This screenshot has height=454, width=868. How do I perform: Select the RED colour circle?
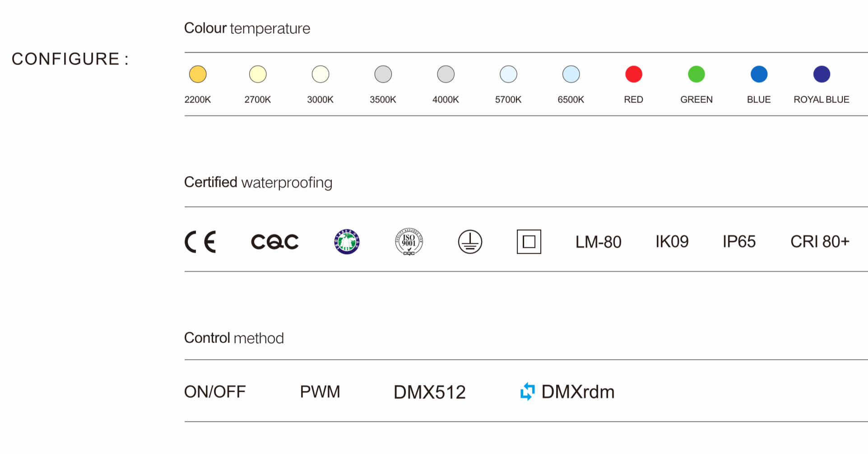pos(634,74)
